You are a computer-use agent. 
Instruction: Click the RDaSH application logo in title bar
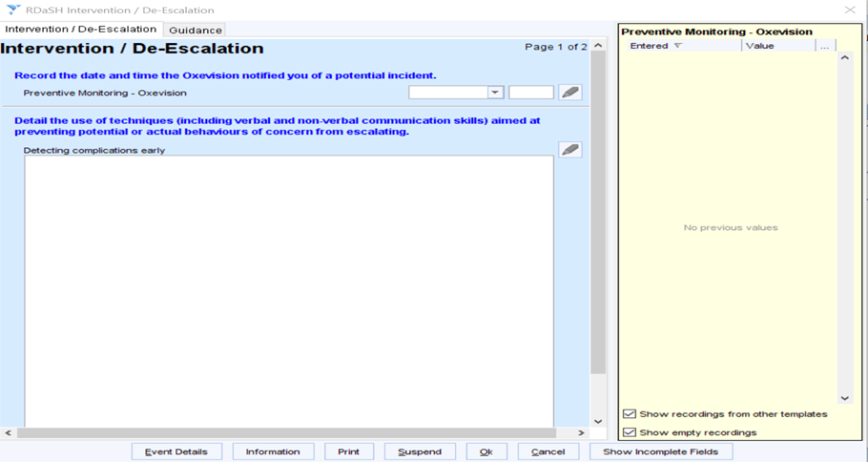pos(12,10)
